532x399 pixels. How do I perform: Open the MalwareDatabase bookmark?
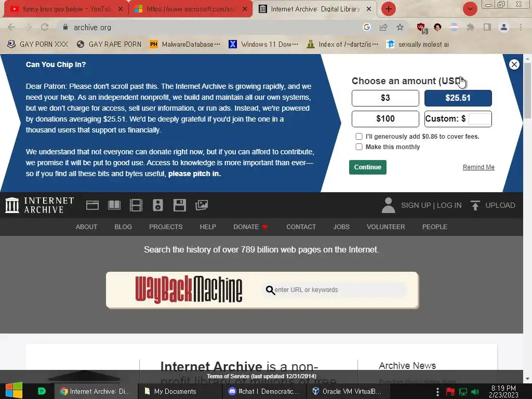click(x=185, y=45)
